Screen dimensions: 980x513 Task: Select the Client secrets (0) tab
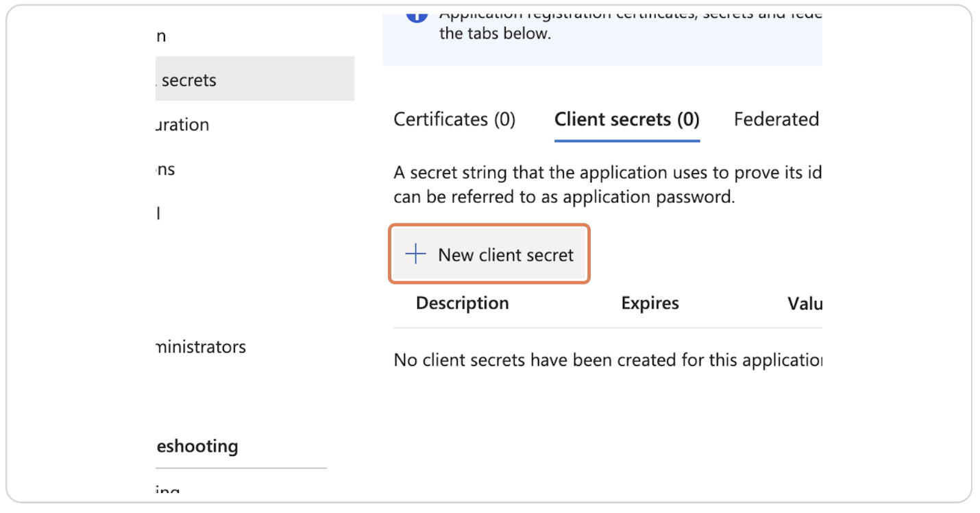[626, 119]
